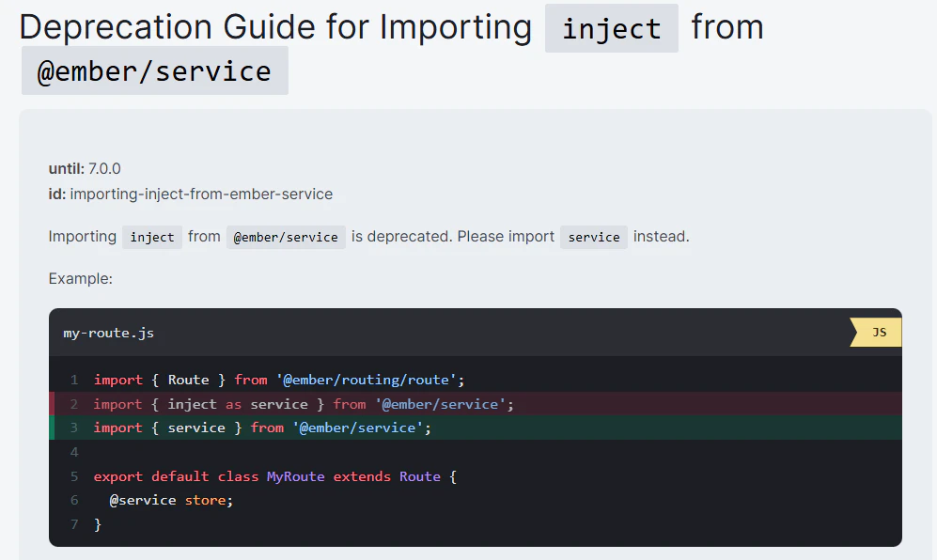Click the JS language ribbon badge
937x560 pixels.
[x=876, y=333]
